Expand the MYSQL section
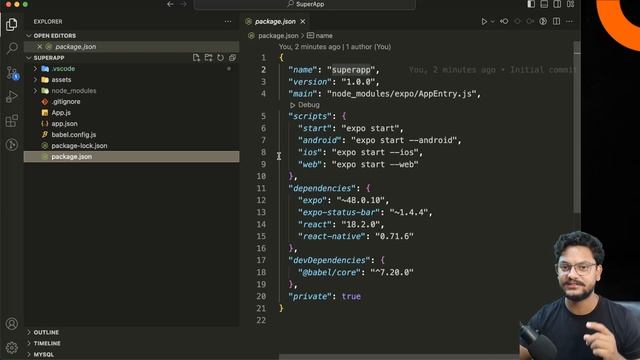 coord(43,354)
